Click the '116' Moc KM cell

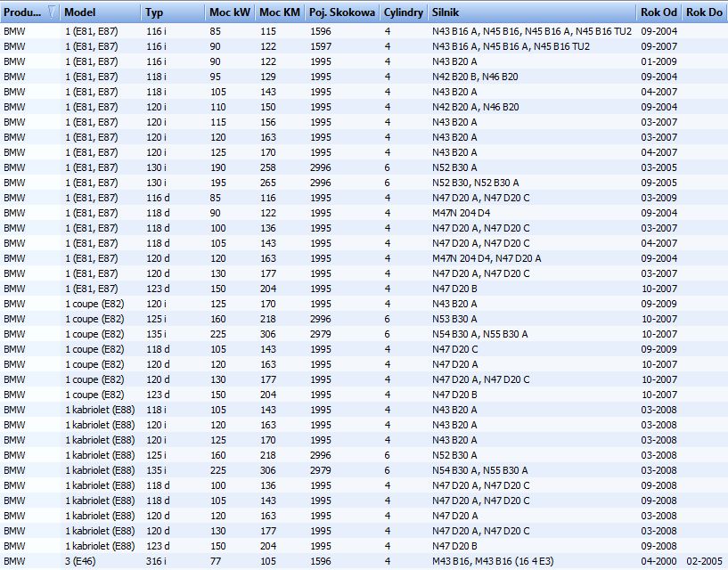tap(268, 198)
